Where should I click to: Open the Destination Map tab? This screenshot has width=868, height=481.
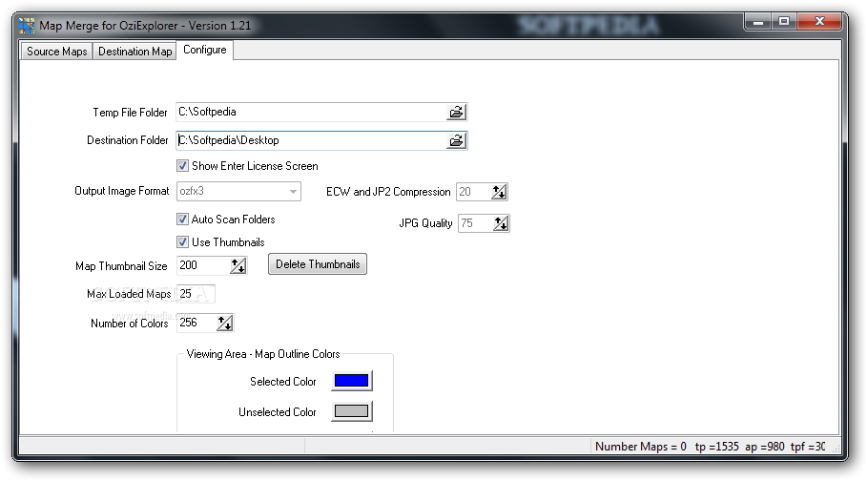coord(135,52)
